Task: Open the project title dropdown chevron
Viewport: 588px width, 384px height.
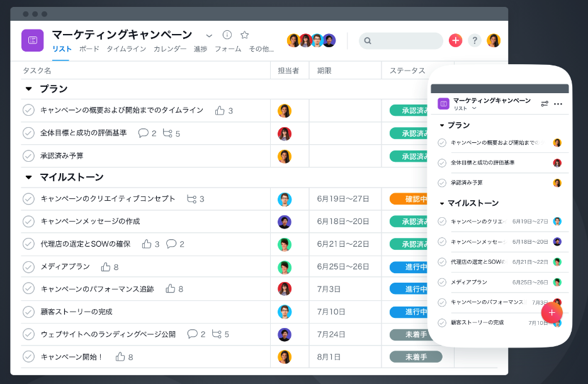Action: 209,35
